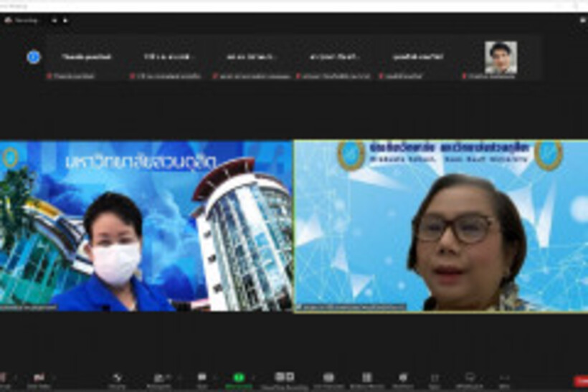Open the closed caption / live transcript button
Viewport: 588px width, 392px height.
click(328, 380)
